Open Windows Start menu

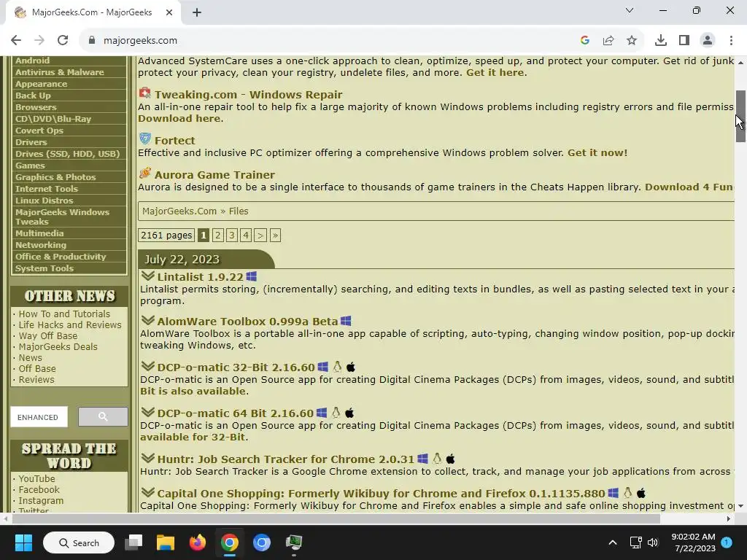click(23, 542)
